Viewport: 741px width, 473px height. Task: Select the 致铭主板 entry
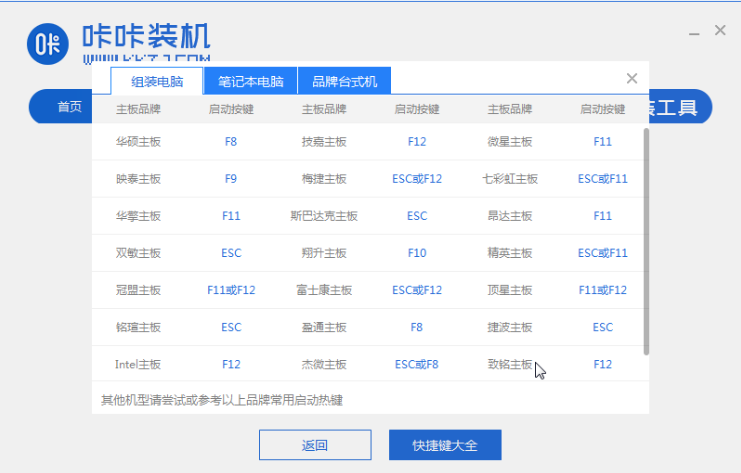pos(509,364)
